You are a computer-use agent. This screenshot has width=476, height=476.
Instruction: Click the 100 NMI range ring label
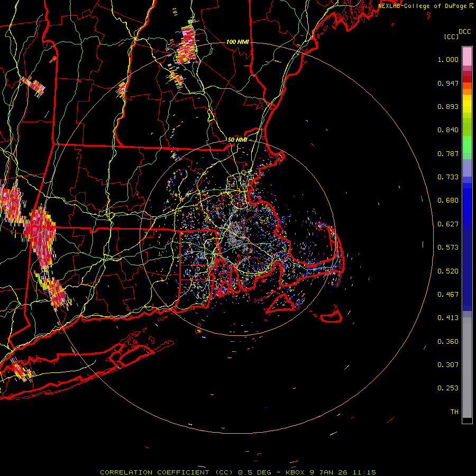pyautogui.click(x=237, y=42)
